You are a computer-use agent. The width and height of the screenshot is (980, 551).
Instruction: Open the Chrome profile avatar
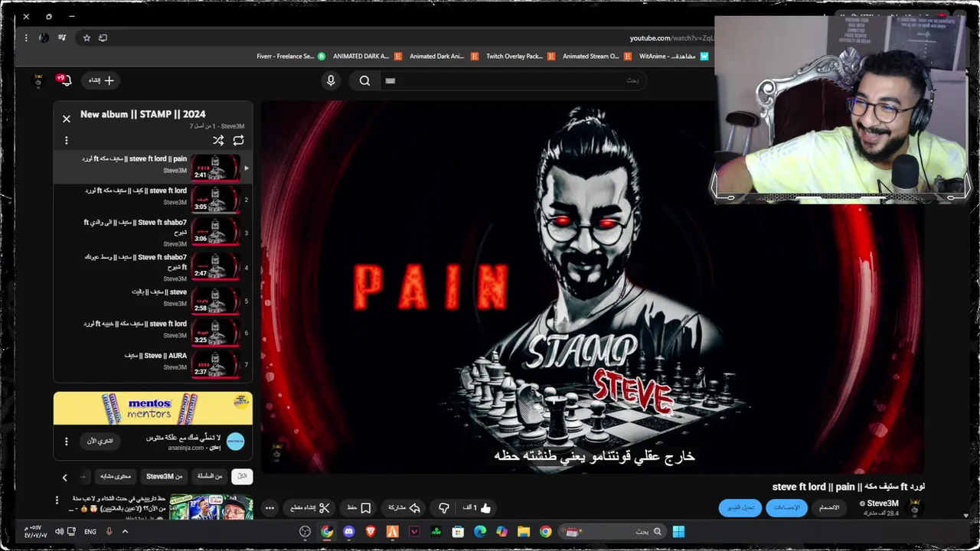[44, 38]
